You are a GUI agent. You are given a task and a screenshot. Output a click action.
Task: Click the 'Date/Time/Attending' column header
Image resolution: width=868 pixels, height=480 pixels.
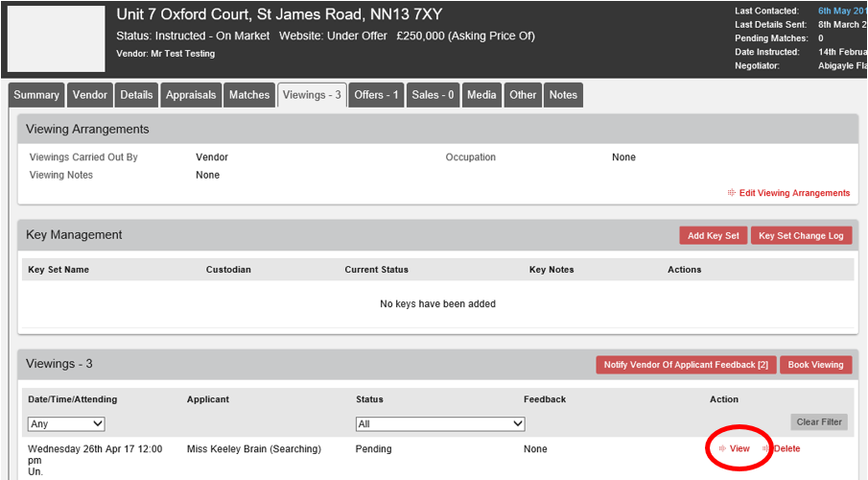[73, 399]
